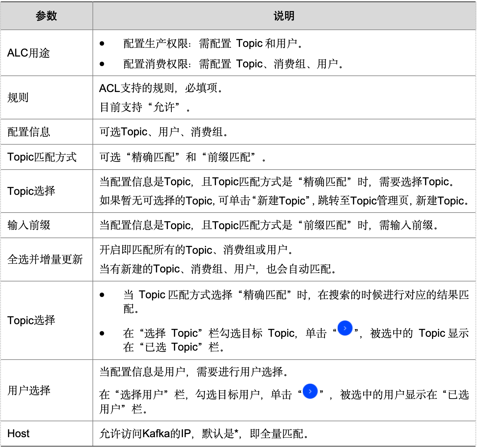
Task: Click the 输入前缀 parameter cell
Action: (x=47, y=225)
